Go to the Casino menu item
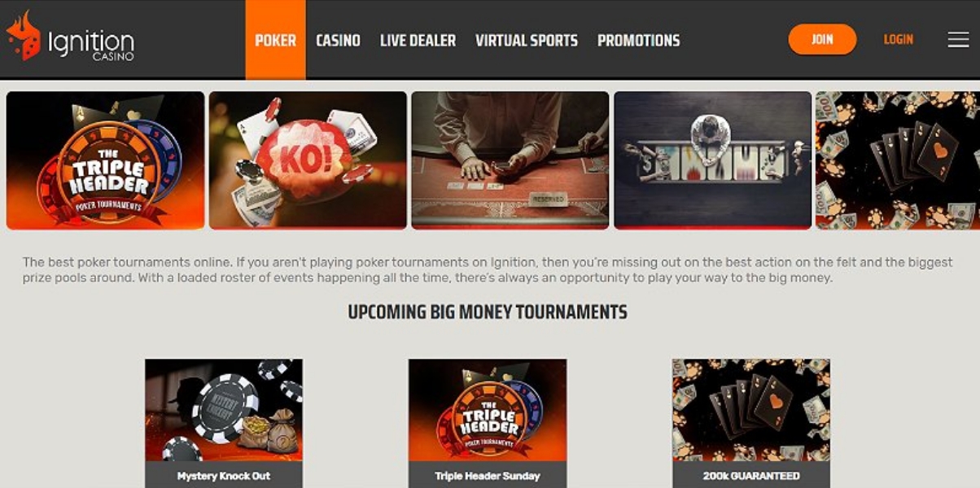The image size is (980, 488). [338, 40]
